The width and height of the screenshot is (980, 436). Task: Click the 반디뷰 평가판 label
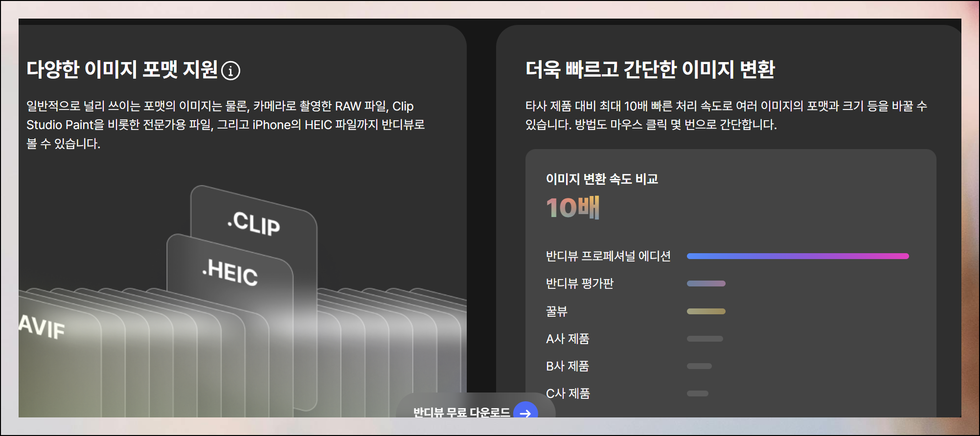(580, 283)
